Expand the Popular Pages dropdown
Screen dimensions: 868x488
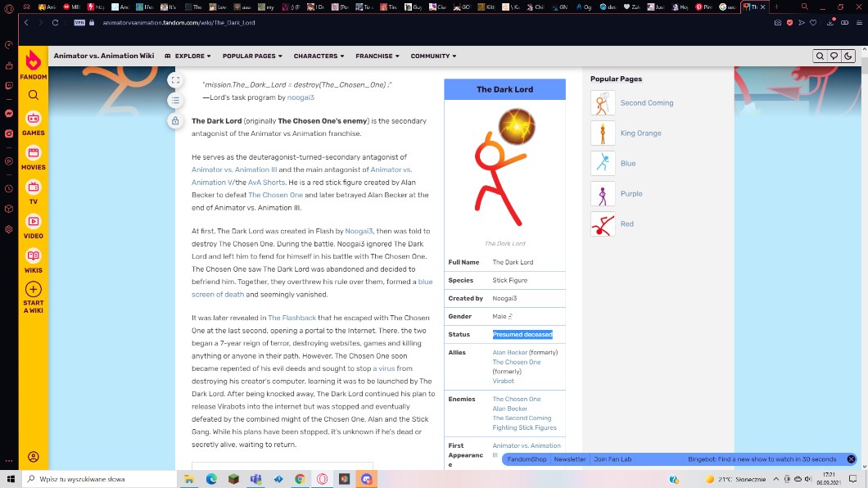(x=252, y=56)
